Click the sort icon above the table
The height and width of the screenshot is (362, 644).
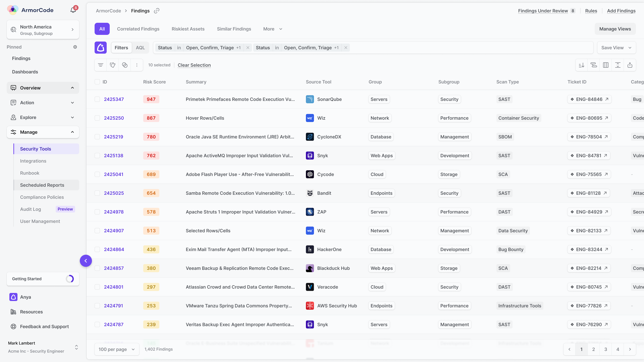[581, 65]
